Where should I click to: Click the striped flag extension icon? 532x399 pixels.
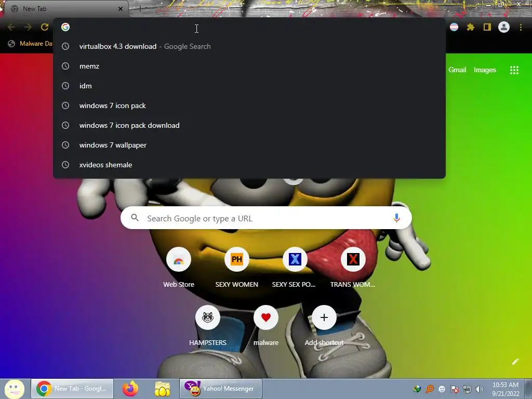(454, 27)
